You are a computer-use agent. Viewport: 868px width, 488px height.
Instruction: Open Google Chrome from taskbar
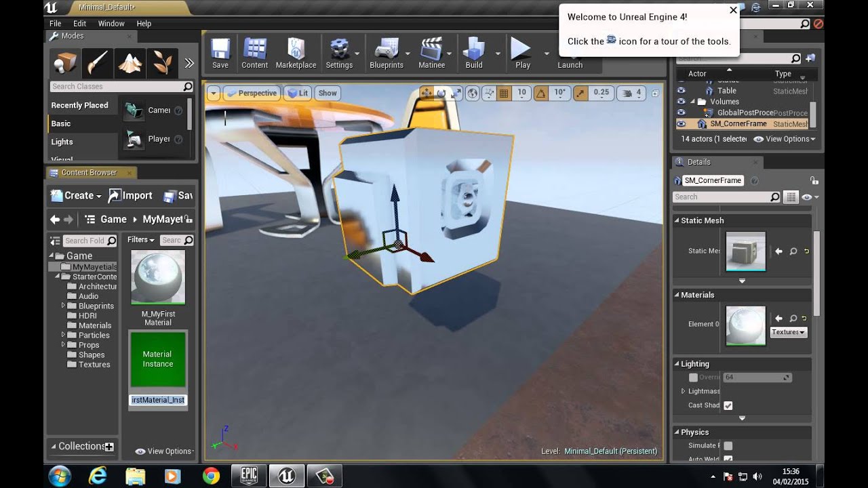211,476
